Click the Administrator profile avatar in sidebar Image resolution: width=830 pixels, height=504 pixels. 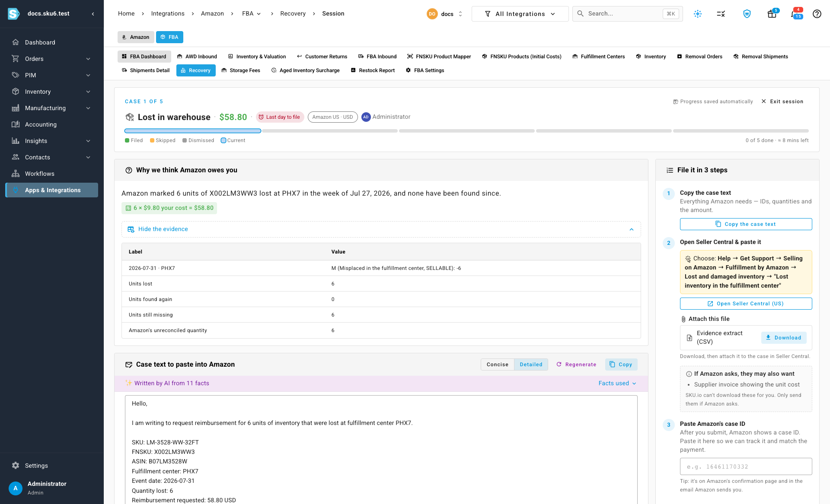[16, 488]
